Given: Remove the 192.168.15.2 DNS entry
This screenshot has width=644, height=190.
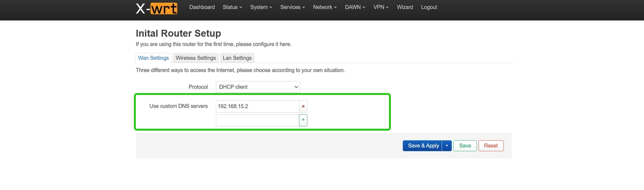Looking at the screenshot, I should [303, 107].
